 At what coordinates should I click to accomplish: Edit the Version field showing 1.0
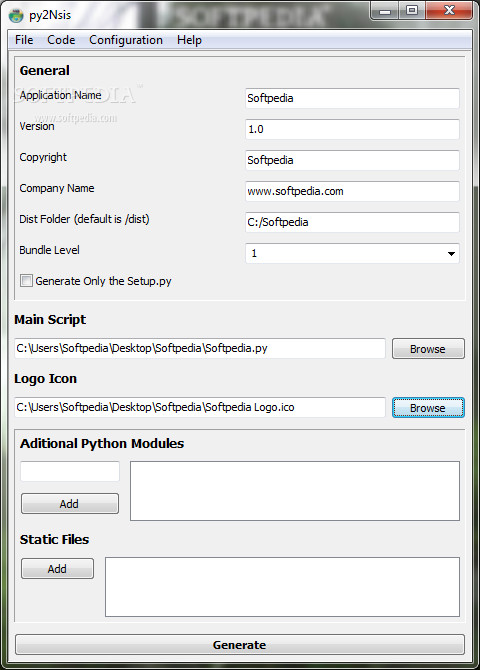pos(352,129)
